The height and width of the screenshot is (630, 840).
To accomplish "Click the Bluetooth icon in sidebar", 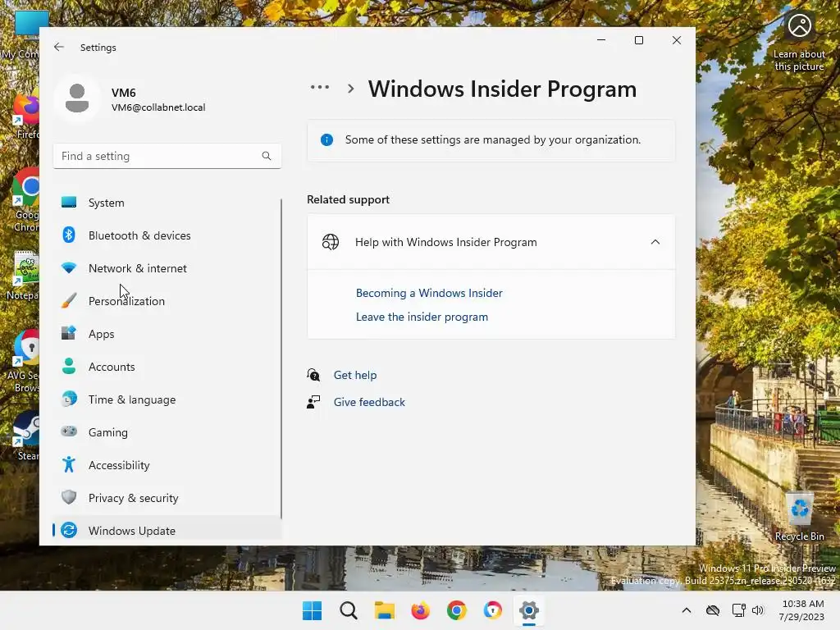I will [x=69, y=235].
